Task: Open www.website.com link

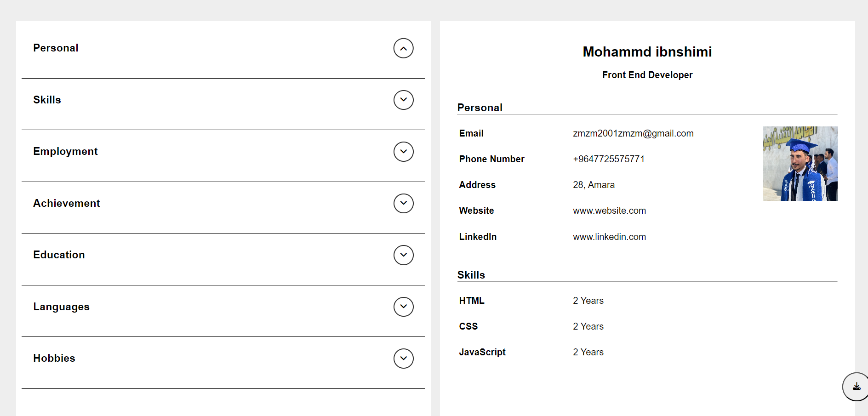Action: tap(609, 211)
